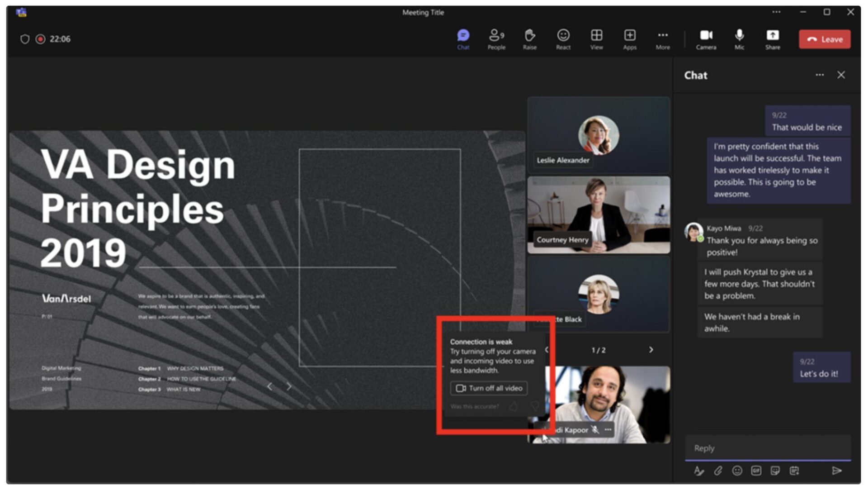Open the React emoji menu
This screenshot has height=490, width=868.
click(x=563, y=39)
